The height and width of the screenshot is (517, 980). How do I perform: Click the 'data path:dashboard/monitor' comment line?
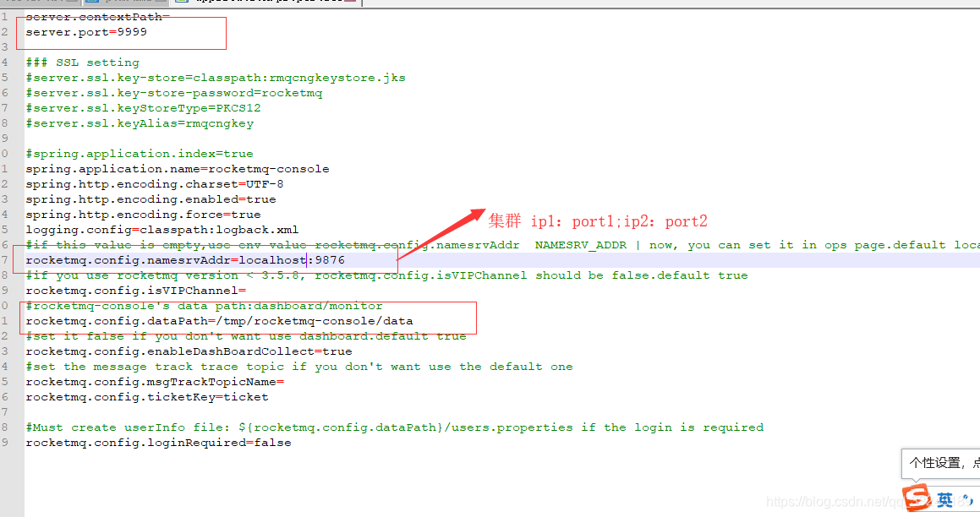(204, 306)
